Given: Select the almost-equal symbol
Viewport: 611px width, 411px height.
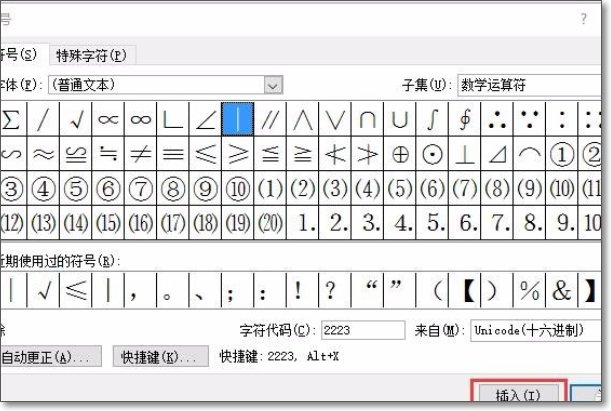Looking at the screenshot, I should pos(43,153).
